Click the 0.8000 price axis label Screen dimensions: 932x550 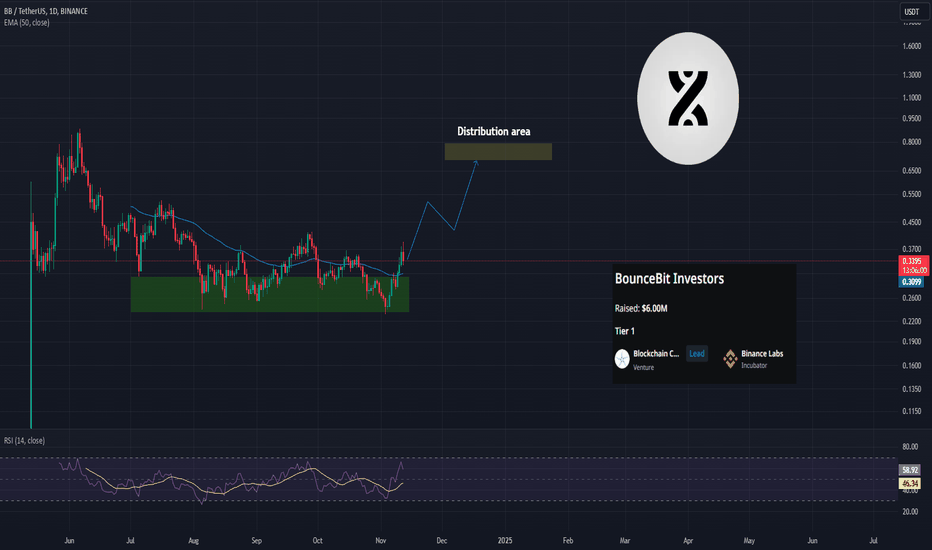tap(911, 142)
